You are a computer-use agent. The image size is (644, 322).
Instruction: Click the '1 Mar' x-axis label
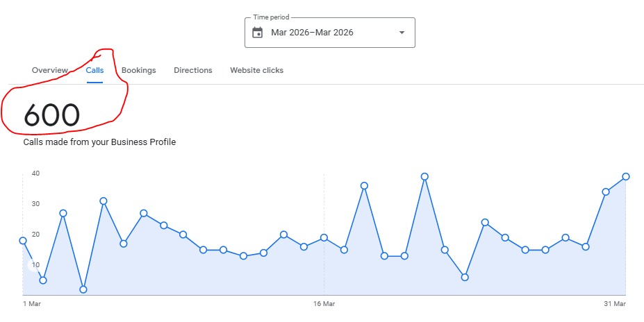[32, 304]
